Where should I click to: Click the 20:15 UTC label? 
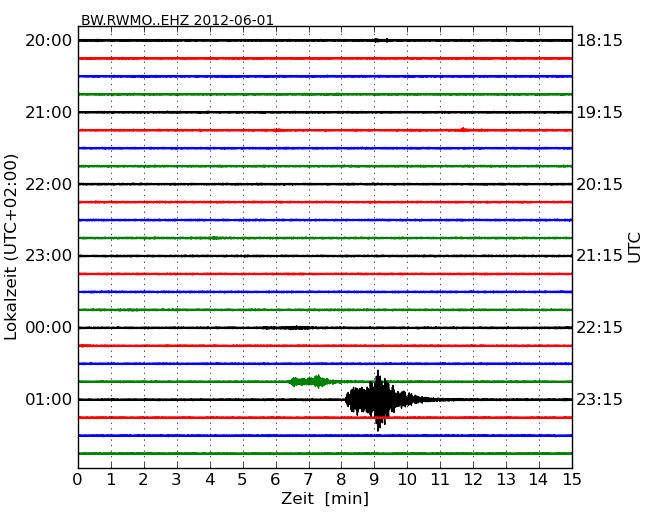point(599,184)
